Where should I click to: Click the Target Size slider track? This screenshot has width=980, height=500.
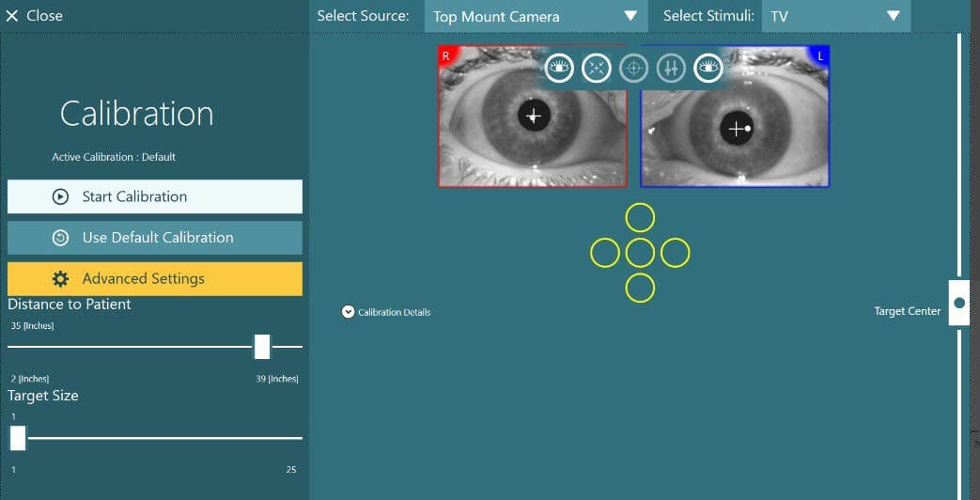click(x=155, y=438)
